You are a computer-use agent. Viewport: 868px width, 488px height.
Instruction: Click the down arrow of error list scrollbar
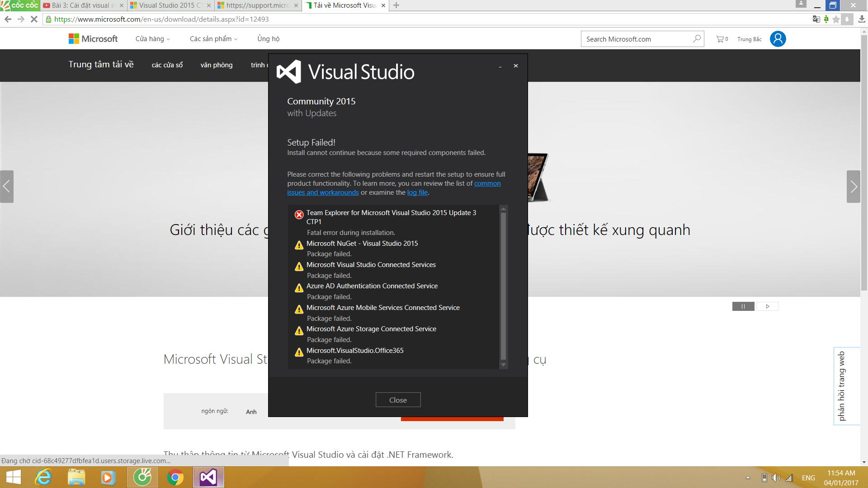[x=503, y=365]
